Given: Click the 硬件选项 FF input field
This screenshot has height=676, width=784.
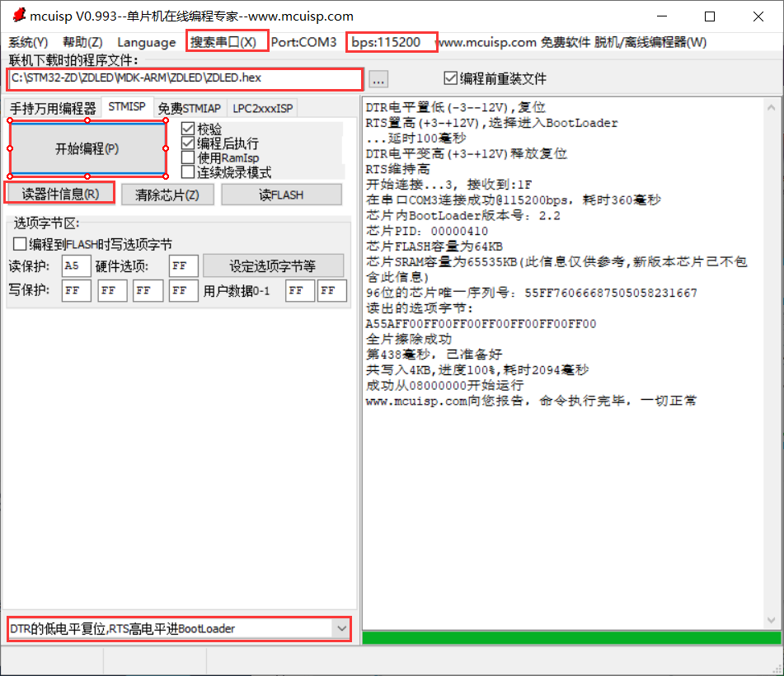Looking at the screenshot, I should pos(184,265).
